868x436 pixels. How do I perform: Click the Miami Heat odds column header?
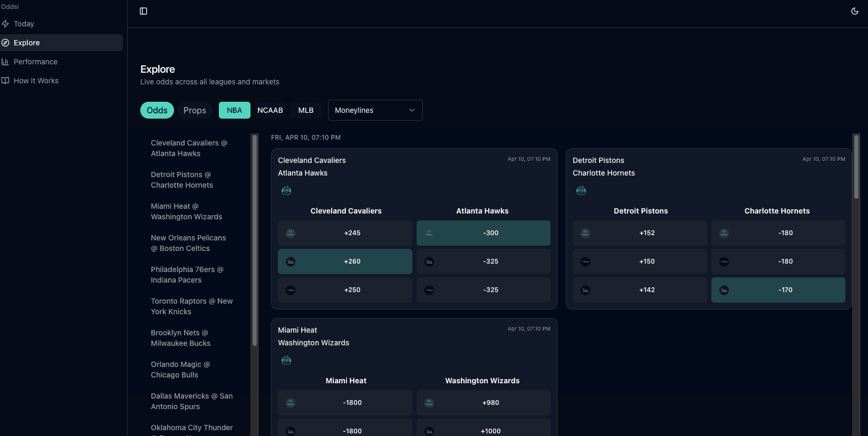click(x=346, y=381)
